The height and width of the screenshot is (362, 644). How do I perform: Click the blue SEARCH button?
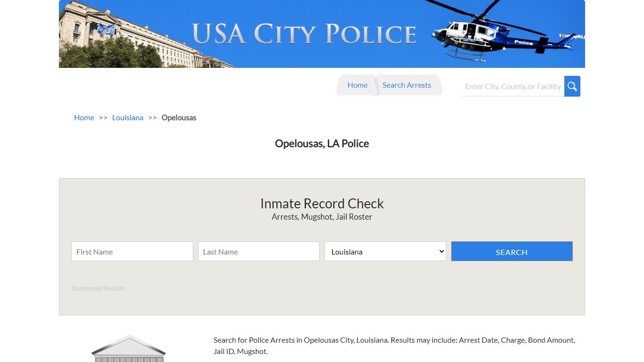[512, 251]
